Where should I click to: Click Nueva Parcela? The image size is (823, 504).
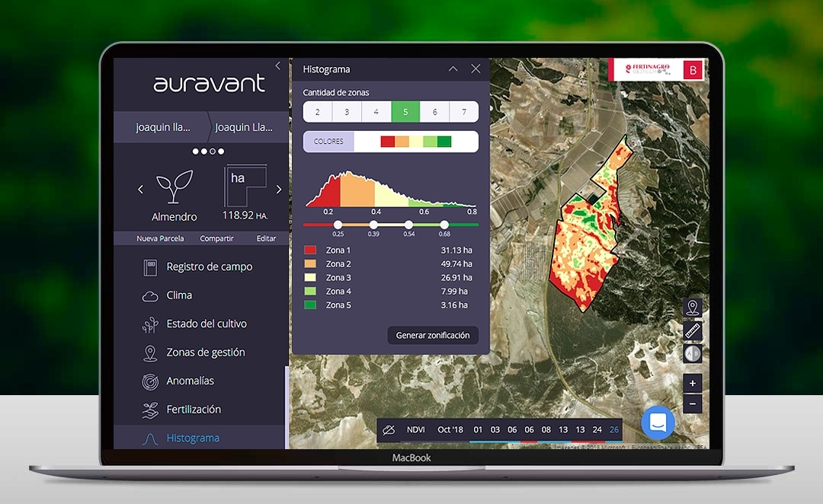160,238
